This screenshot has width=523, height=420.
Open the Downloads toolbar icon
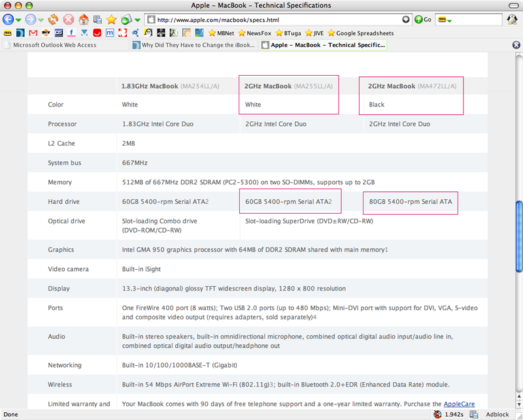click(126, 20)
